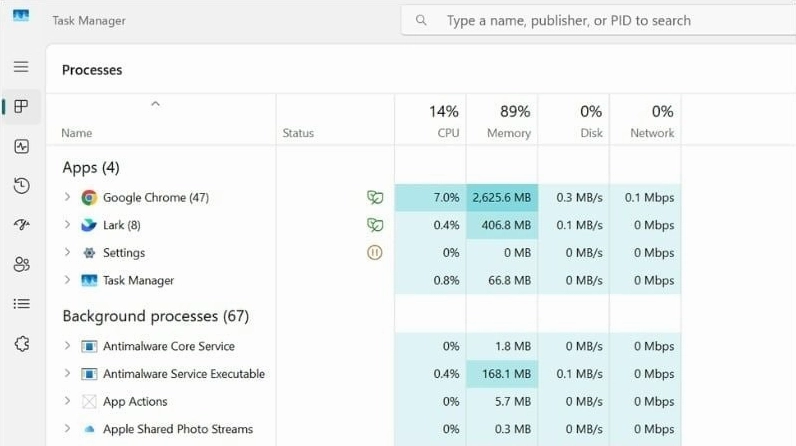Viewport: 796px width, 446px height.
Task: Expand the Task Manager process group
Action: [67, 280]
